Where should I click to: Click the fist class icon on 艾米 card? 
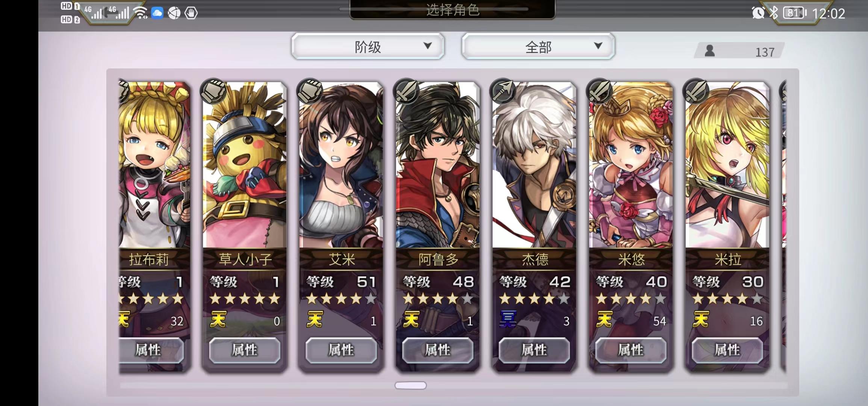point(310,91)
